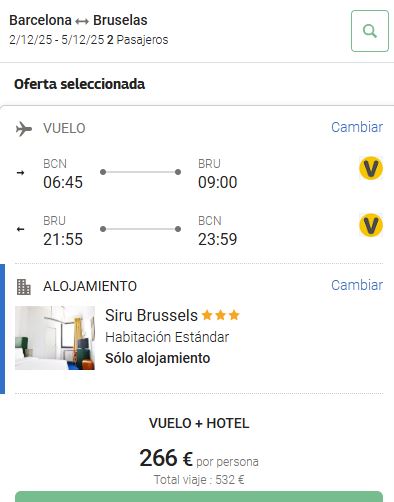Click the three-star hotel rating
The width and height of the screenshot is (394, 502).
(x=221, y=315)
